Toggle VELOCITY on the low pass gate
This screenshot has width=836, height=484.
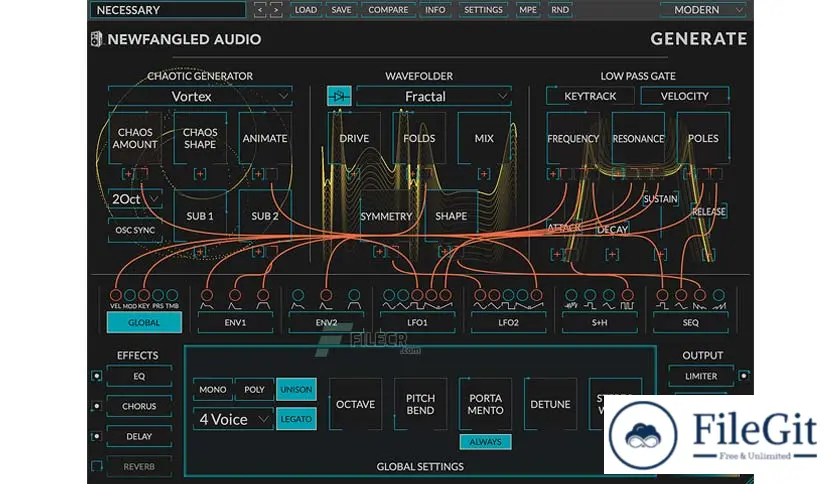point(685,96)
